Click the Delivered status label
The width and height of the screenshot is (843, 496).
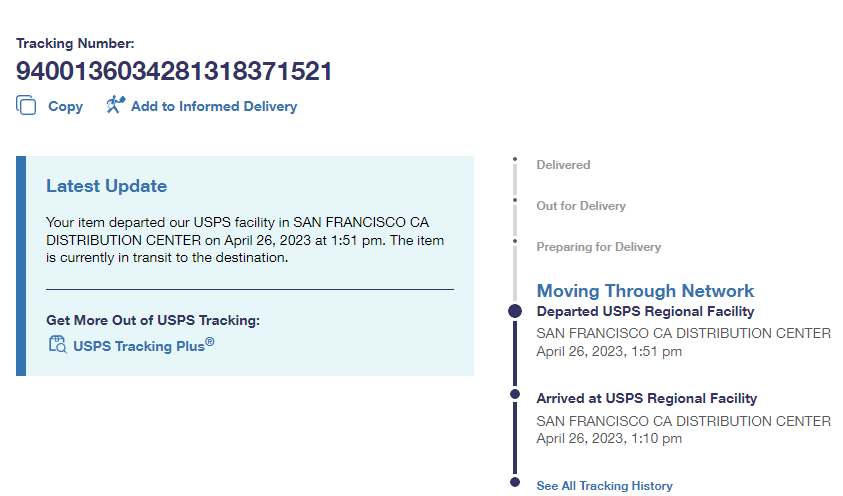[563, 165]
